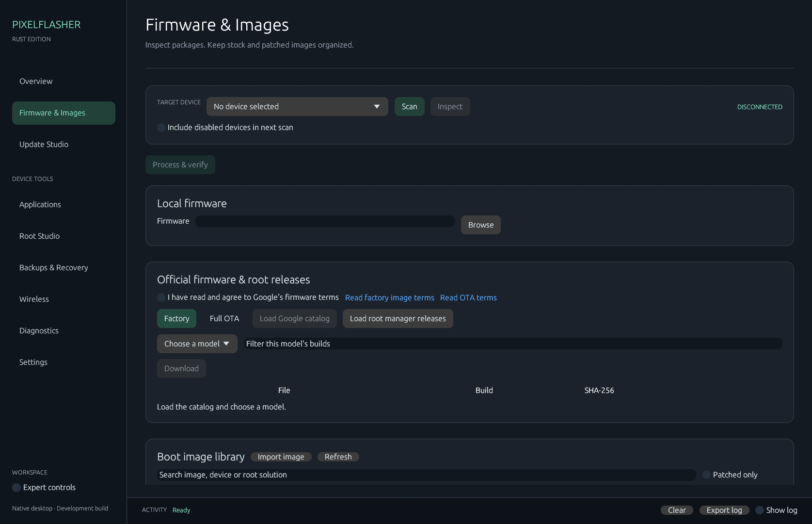Refresh the Boot image library

(338, 457)
